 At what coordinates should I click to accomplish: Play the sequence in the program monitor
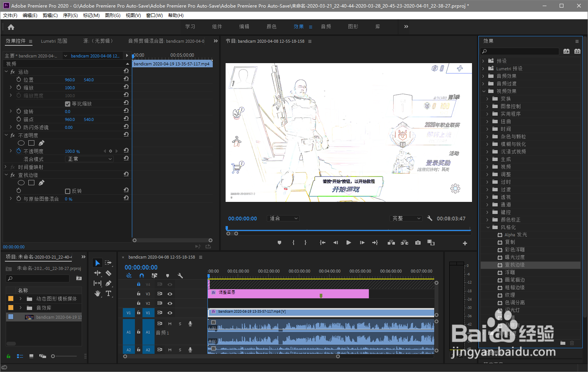click(348, 243)
